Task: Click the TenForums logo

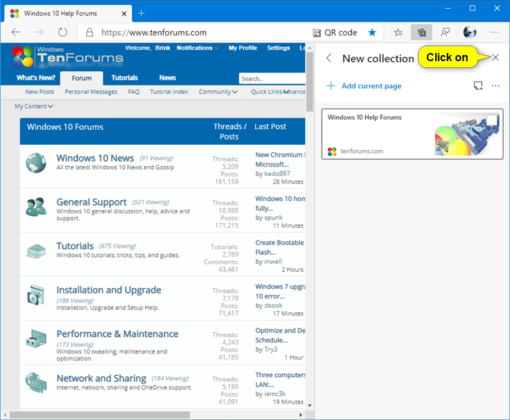Action: (67, 56)
